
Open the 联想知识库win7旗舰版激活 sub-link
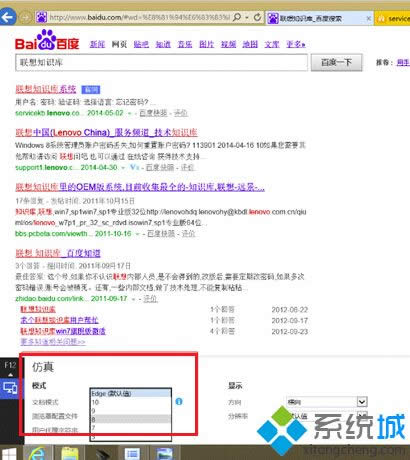point(63,331)
